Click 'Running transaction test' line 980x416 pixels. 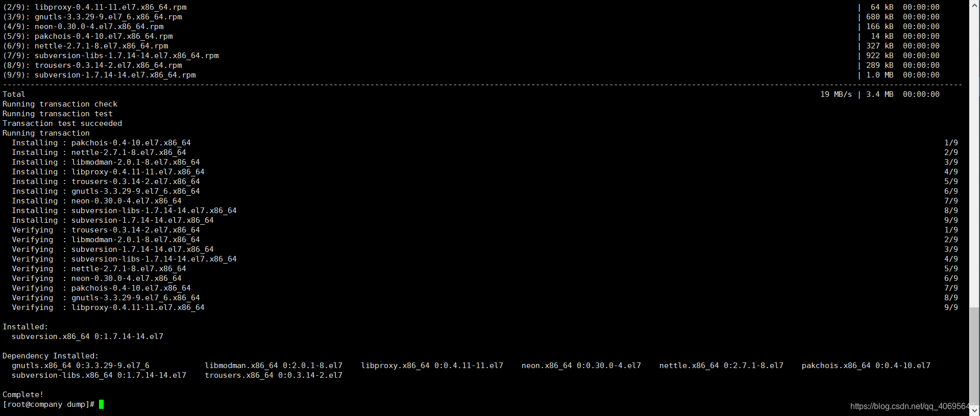pos(58,114)
